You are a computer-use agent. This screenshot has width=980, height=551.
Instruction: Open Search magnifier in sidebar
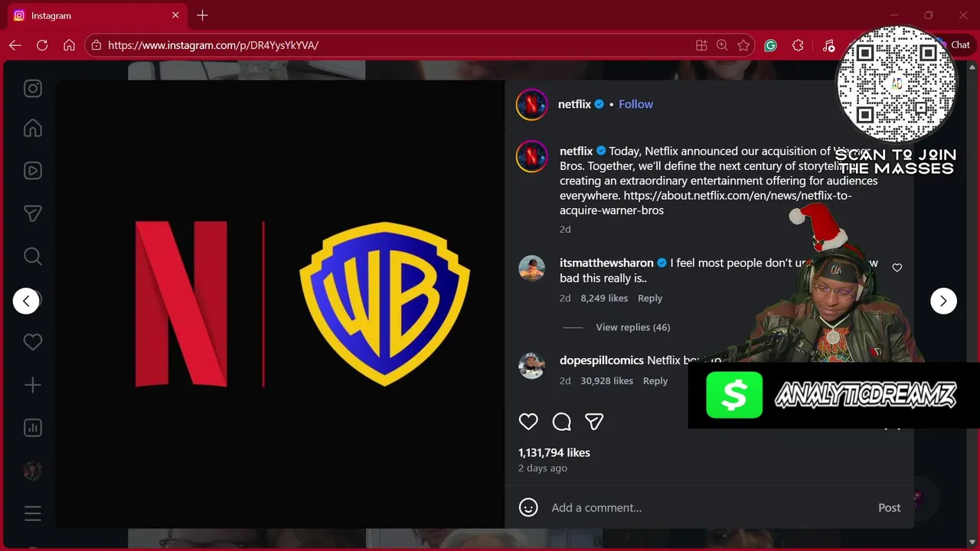[32, 256]
